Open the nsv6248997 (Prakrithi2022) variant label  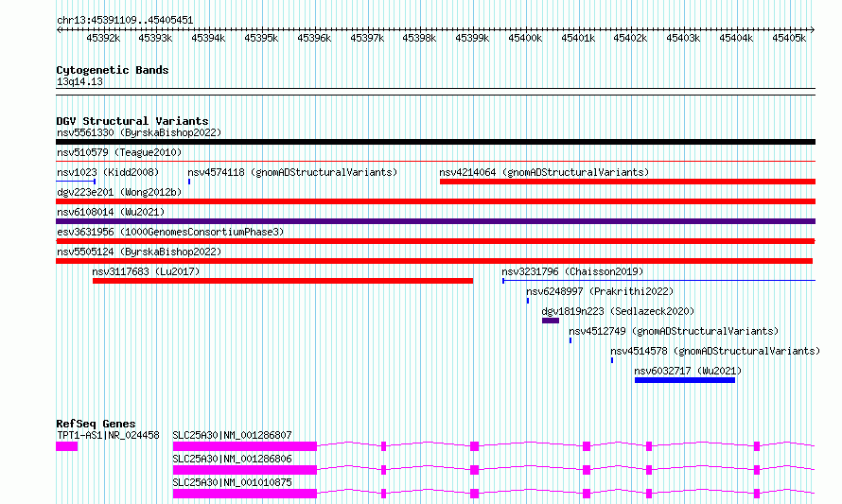(x=600, y=291)
